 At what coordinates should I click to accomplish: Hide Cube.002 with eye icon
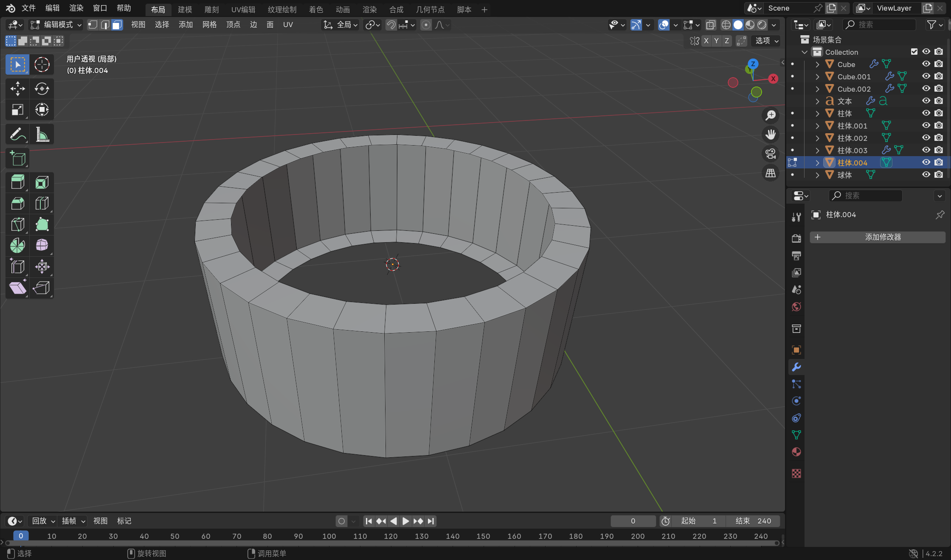(x=926, y=89)
